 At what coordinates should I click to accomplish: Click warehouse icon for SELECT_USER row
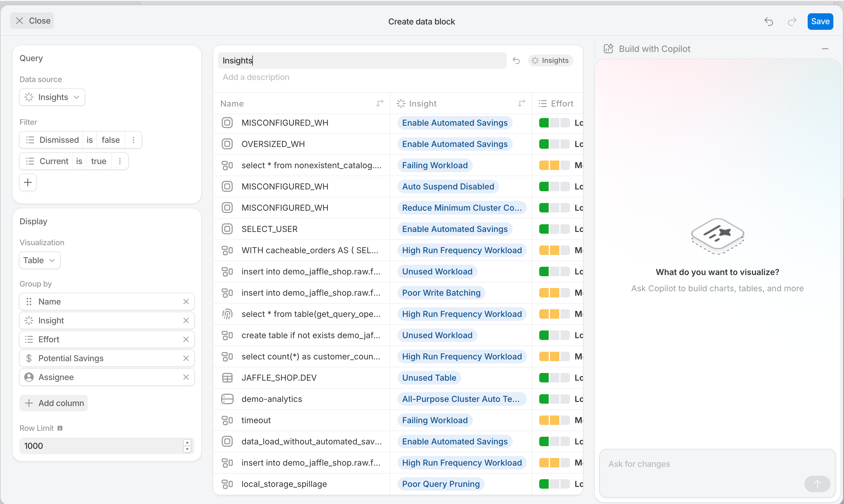(x=227, y=229)
